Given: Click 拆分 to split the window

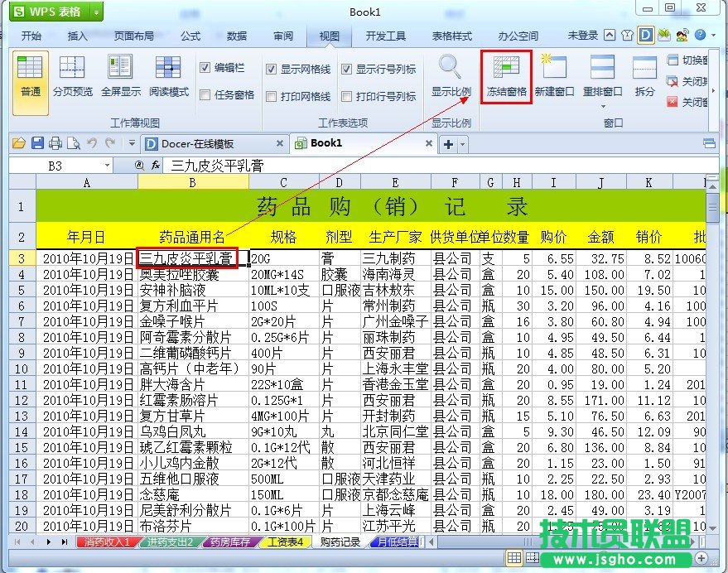Looking at the screenshot, I should pyautogui.click(x=645, y=76).
